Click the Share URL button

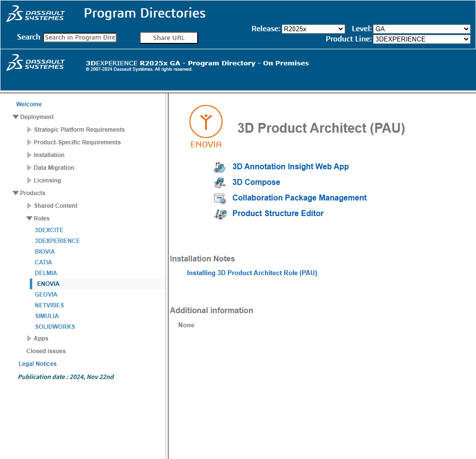tap(169, 38)
